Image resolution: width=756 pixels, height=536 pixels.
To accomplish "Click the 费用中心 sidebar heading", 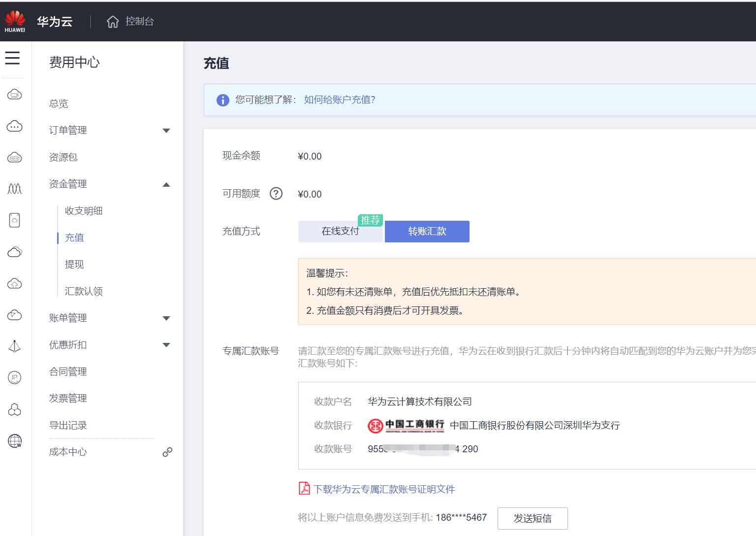I will point(74,62).
